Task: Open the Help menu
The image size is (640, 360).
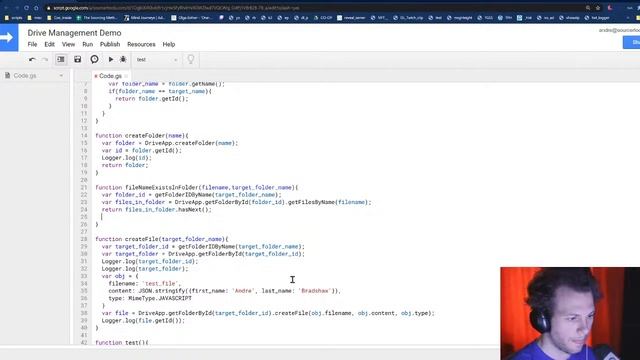Action: click(x=169, y=44)
